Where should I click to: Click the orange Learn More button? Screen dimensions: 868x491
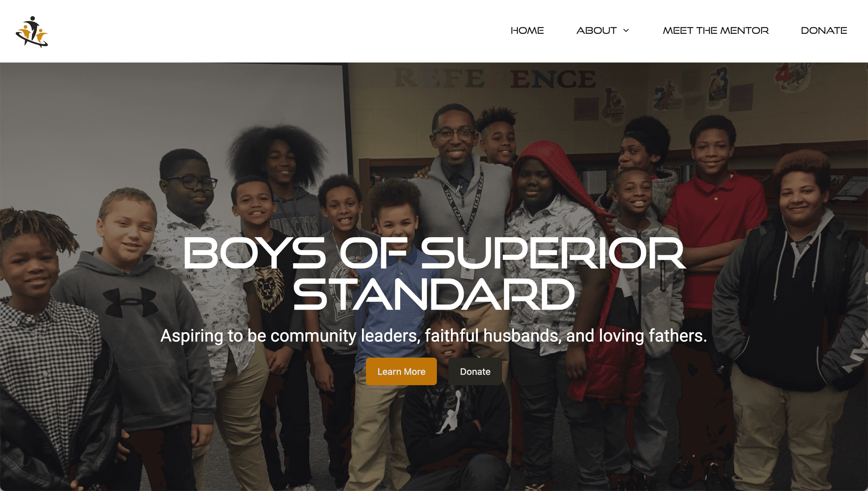[401, 371]
